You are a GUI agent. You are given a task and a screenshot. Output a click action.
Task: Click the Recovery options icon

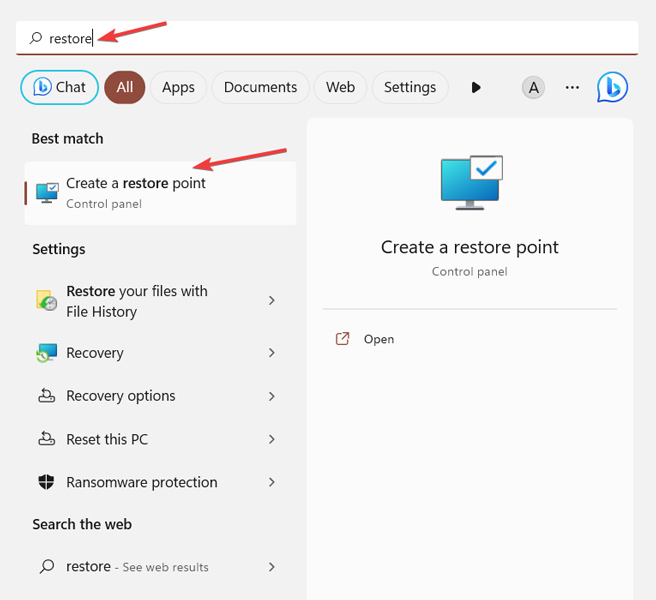pos(46,395)
